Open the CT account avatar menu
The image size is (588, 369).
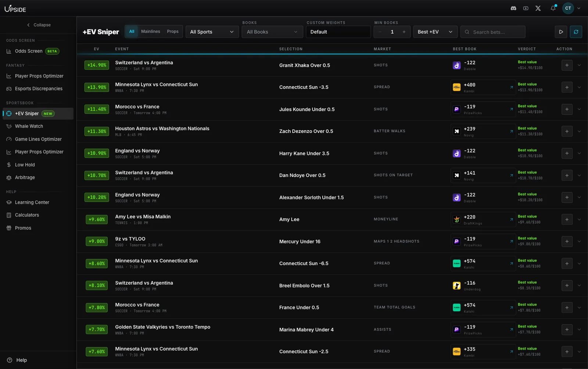pyautogui.click(x=568, y=8)
